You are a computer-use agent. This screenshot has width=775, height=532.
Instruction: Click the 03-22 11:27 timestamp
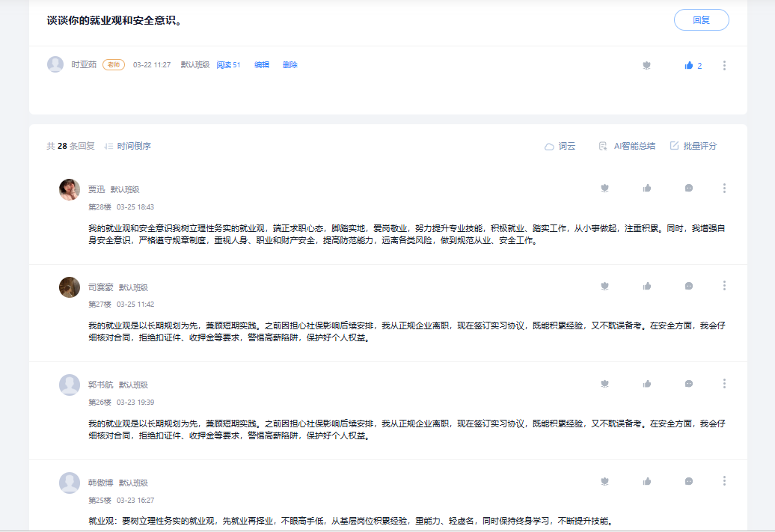[x=152, y=65]
